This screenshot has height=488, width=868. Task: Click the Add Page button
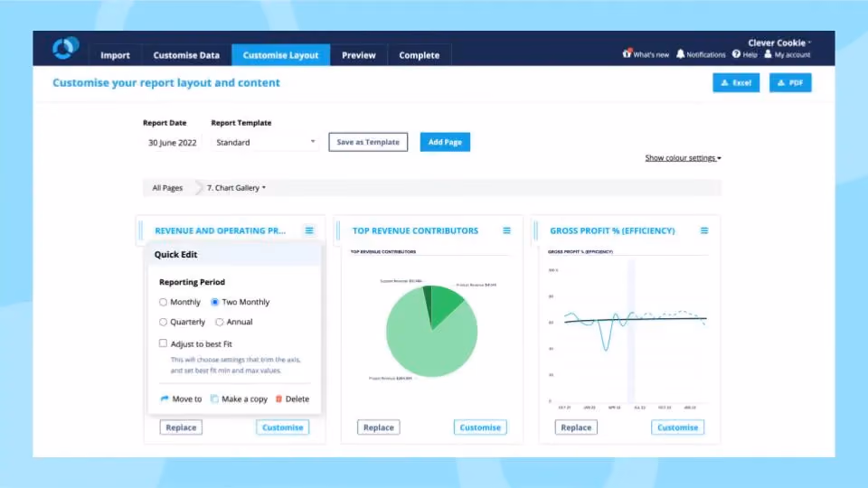[445, 142]
